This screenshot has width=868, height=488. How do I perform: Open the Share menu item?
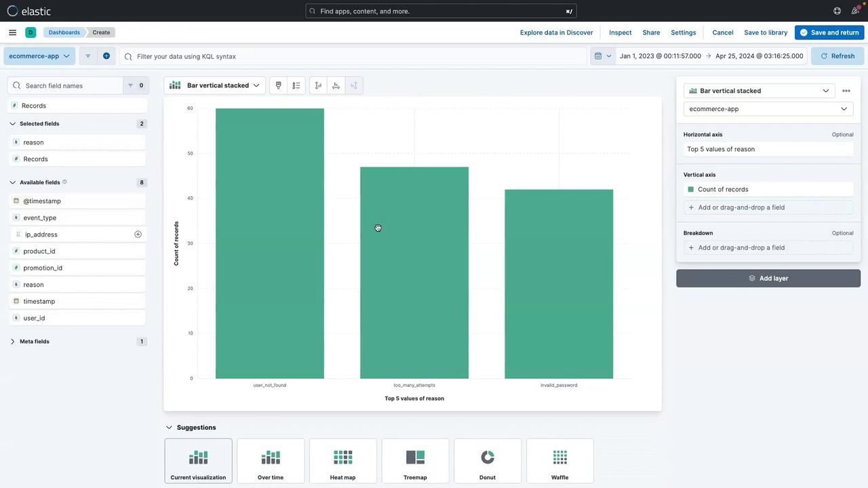pyautogui.click(x=651, y=33)
